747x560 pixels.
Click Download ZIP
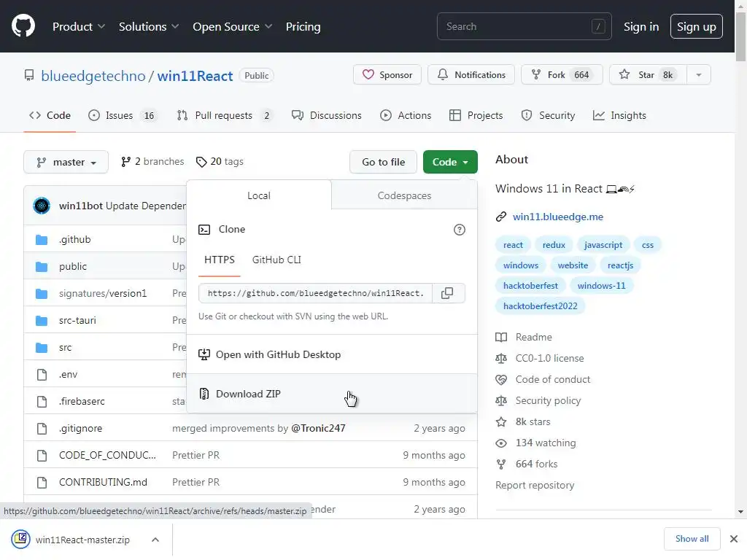pos(332,394)
